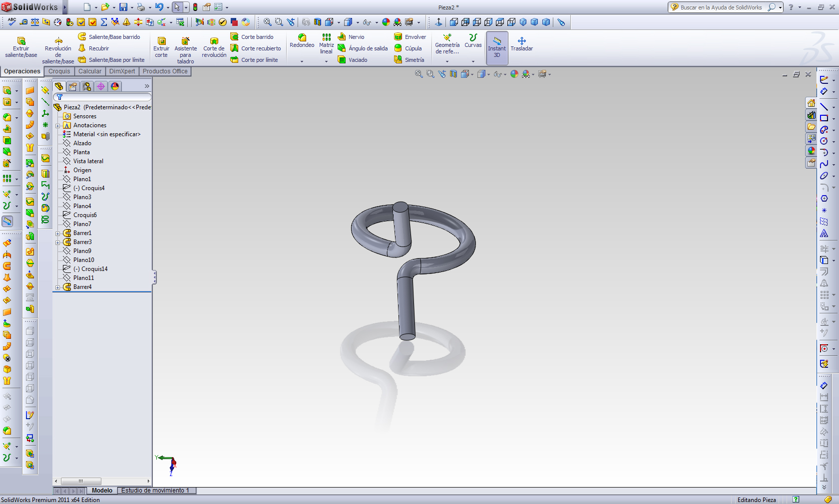Open PropertyManager tab icon

click(73, 86)
